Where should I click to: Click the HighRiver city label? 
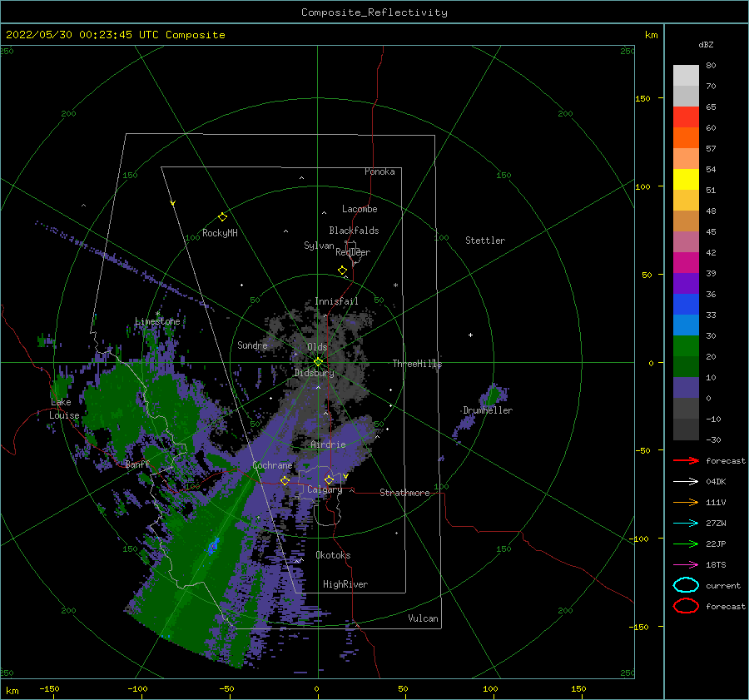345,584
